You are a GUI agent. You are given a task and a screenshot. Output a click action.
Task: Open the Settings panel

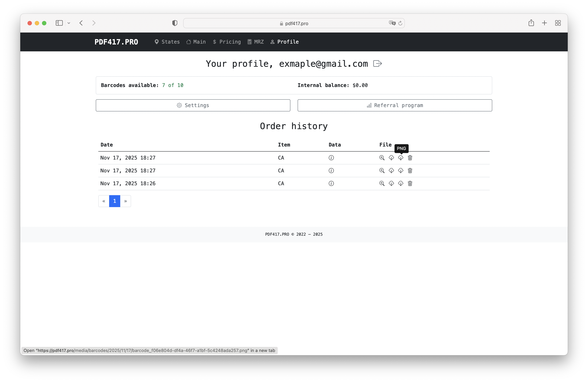click(x=193, y=105)
